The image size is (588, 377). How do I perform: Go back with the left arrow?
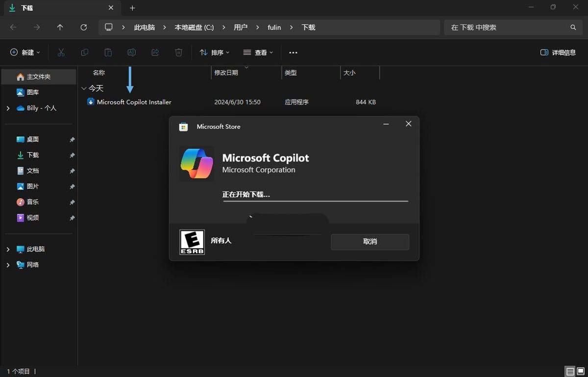13,27
